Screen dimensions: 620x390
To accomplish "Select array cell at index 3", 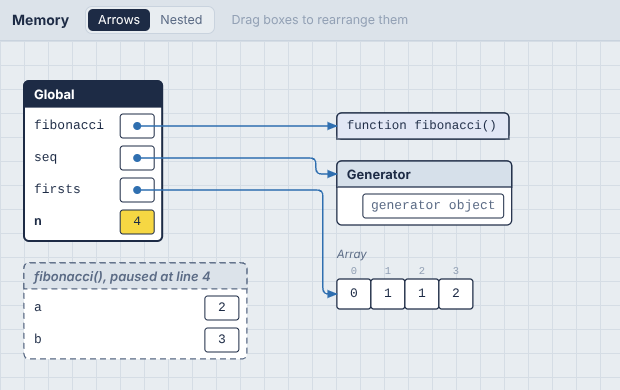I will tap(456, 293).
